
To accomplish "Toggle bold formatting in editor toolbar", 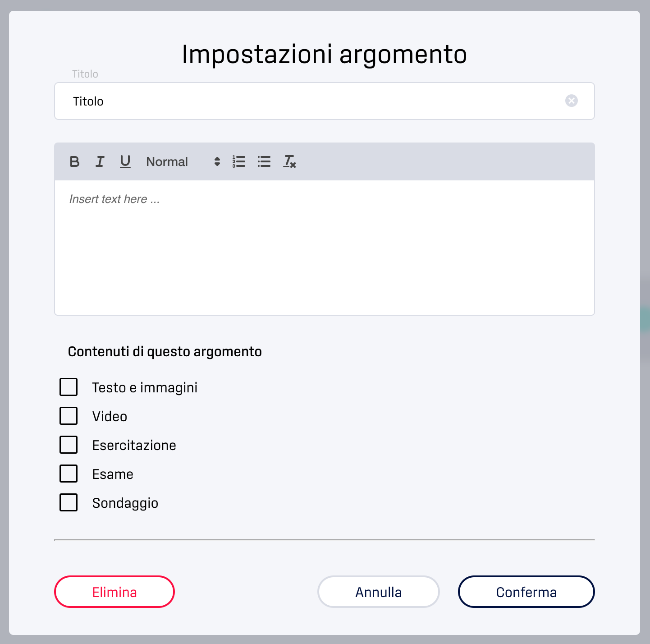I will point(75,161).
